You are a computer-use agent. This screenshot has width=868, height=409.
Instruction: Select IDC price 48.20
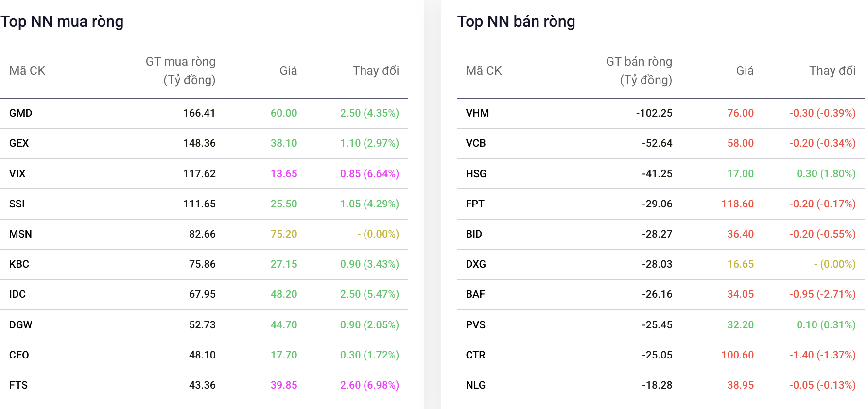click(x=284, y=294)
